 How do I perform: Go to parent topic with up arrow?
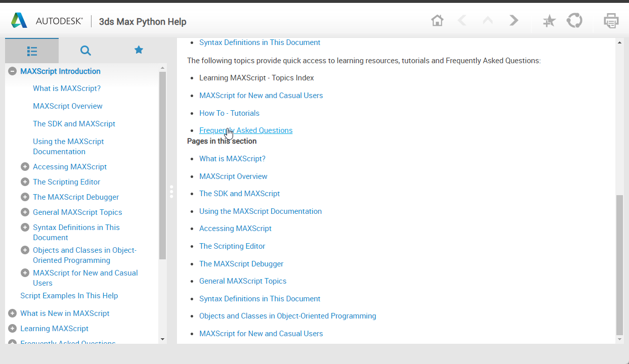pyautogui.click(x=488, y=21)
